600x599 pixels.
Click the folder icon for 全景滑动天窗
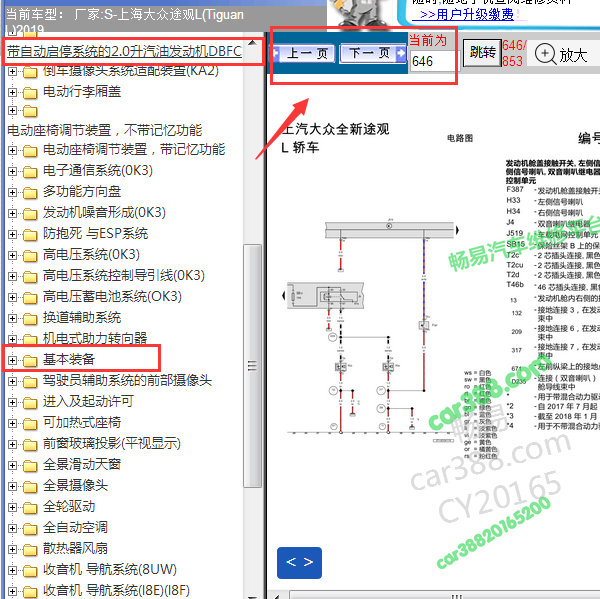pos(30,466)
